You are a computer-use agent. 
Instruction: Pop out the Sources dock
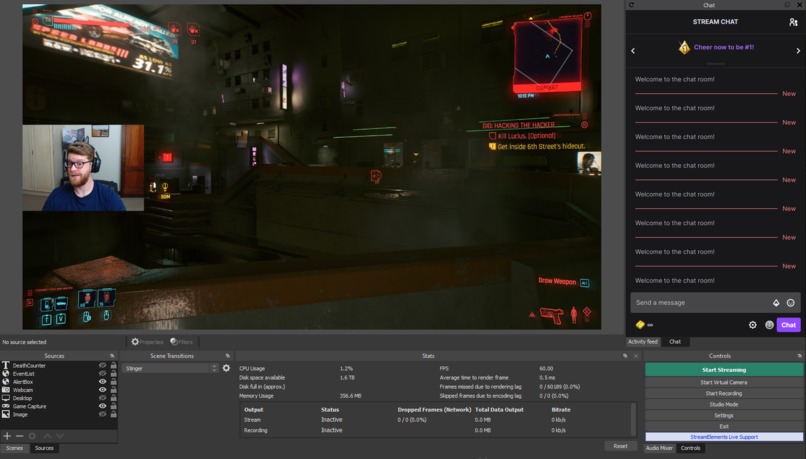112,356
